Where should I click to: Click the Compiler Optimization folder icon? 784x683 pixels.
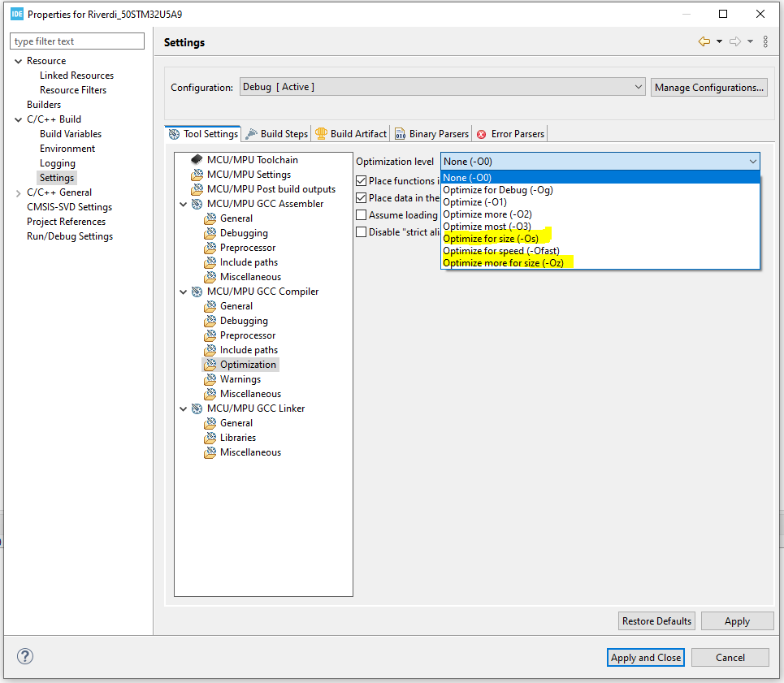coord(210,364)
